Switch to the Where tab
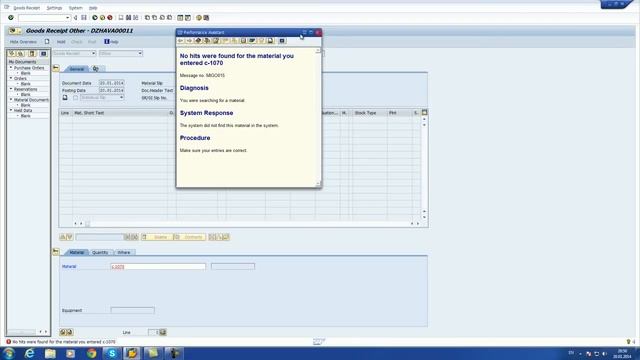640x360 pixels. coord(124,253)
